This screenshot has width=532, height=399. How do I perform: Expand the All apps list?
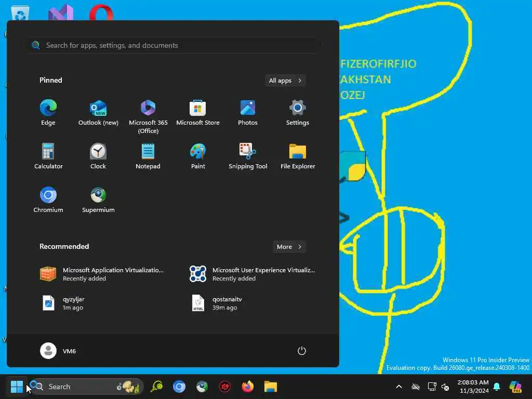tap(285, 81)
